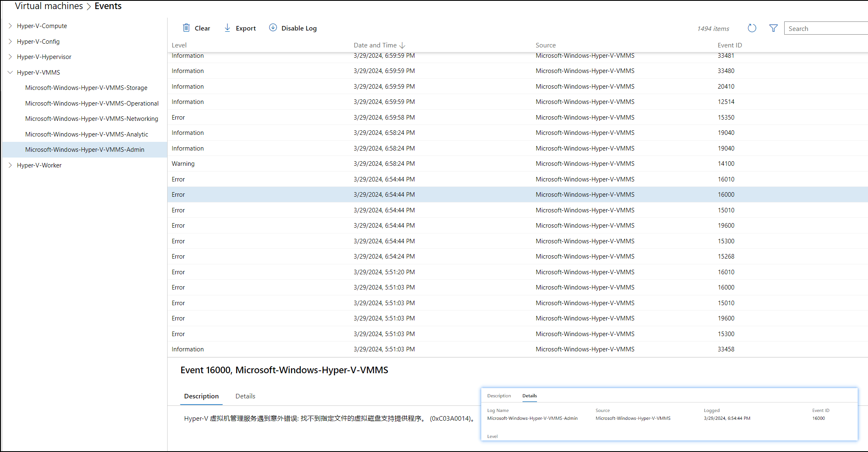Select the 6:54:44 PM row with ID 16010
The image size is (868, 452).
518,179
